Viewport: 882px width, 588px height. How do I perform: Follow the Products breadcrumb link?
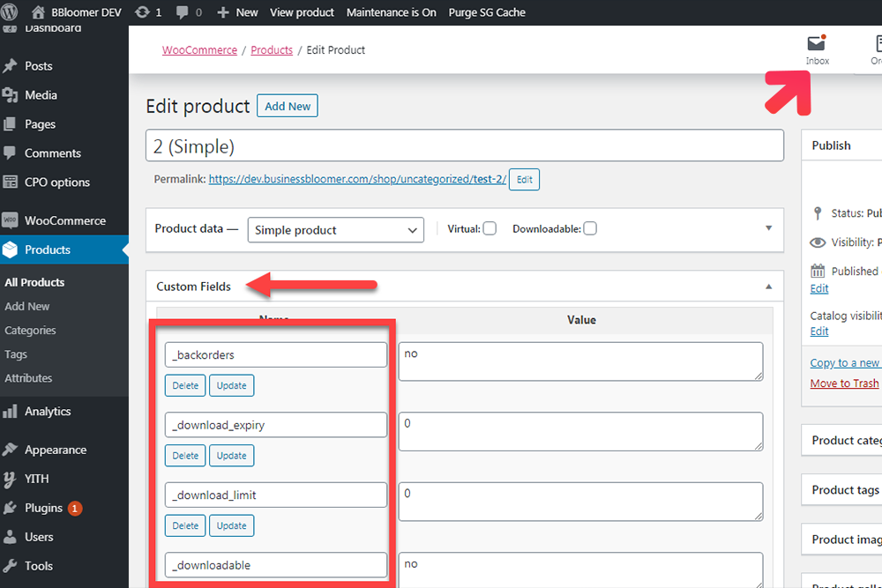pos(272,50)
